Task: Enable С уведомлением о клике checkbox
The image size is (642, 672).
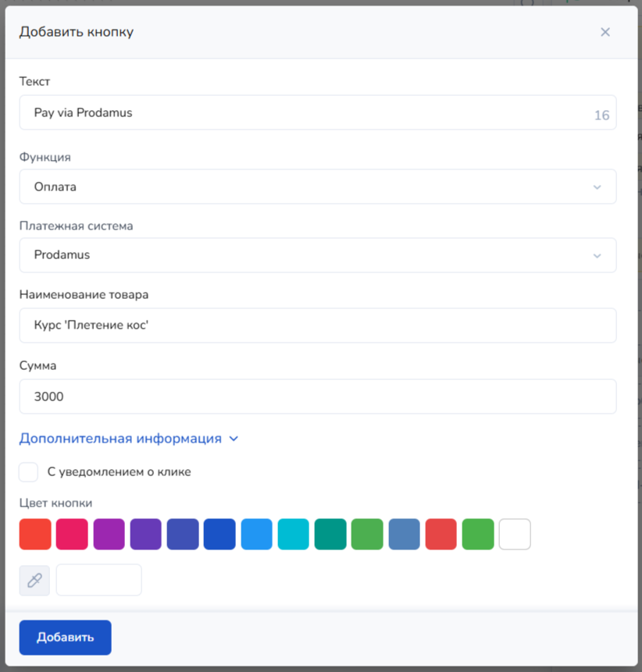Action: pyautogui.click(x=29, y=472)
